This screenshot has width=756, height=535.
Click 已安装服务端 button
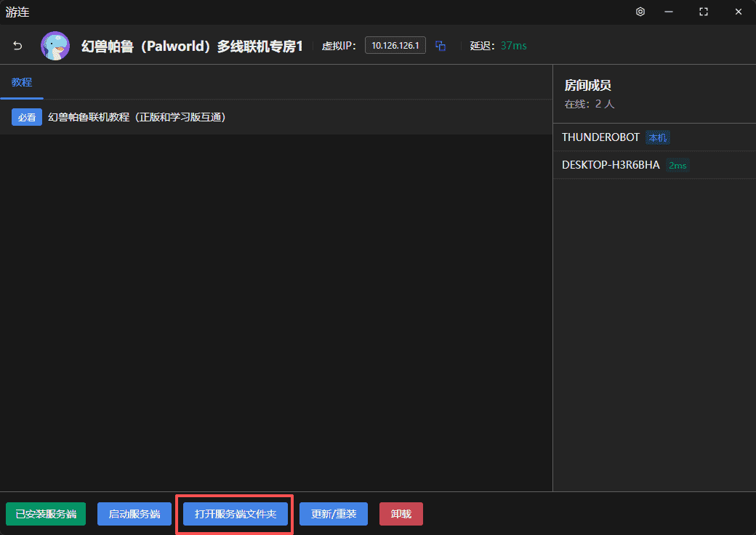(46, 514)
